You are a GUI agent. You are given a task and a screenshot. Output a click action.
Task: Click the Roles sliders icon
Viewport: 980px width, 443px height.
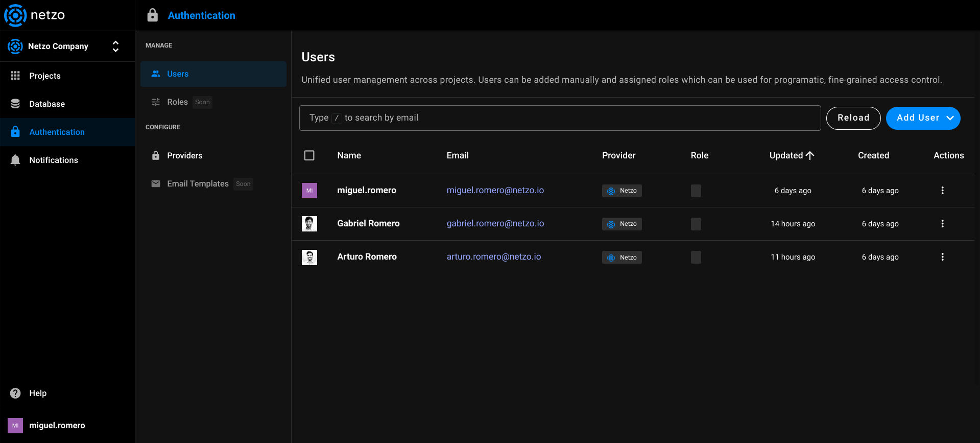[156, 102]
